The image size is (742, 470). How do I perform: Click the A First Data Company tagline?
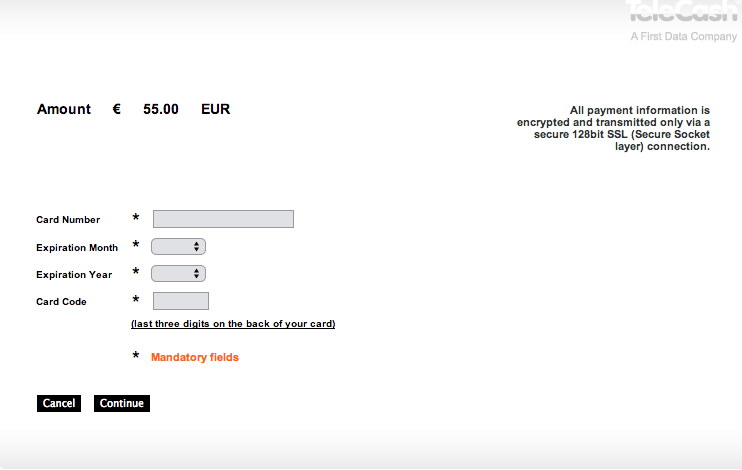pyautogui.click(x=683, y=37)
